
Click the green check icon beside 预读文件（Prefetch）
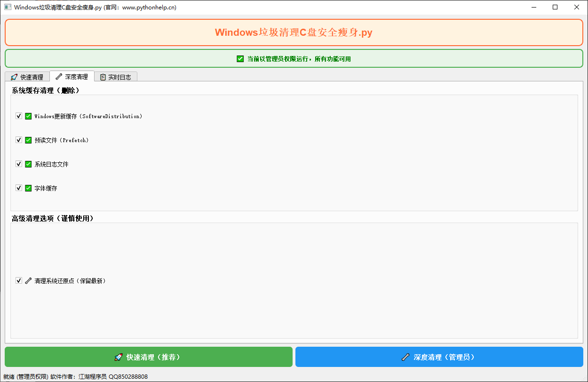[28, 140]
